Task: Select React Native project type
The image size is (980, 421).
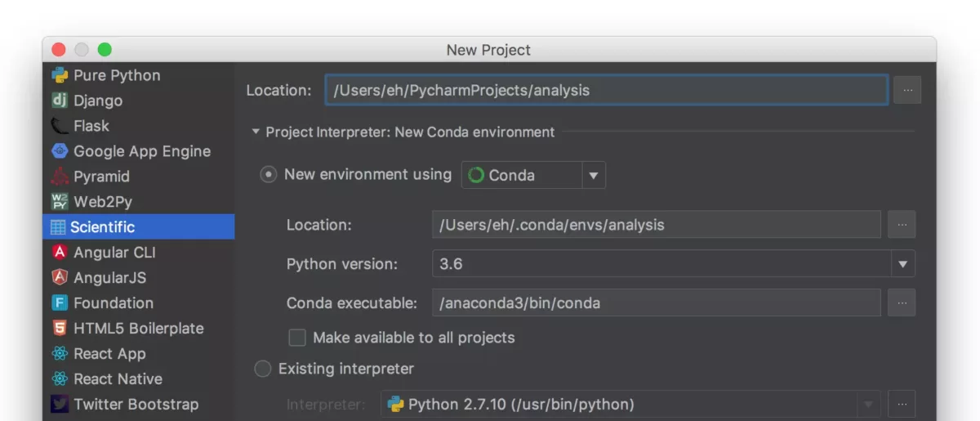Action: [138, 379]
